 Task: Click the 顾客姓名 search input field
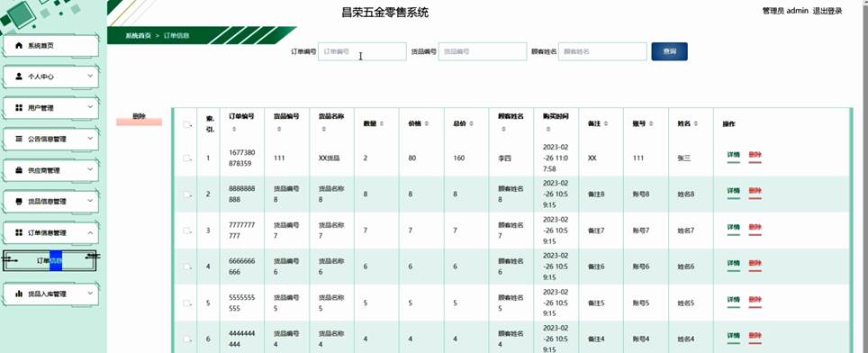602,51
